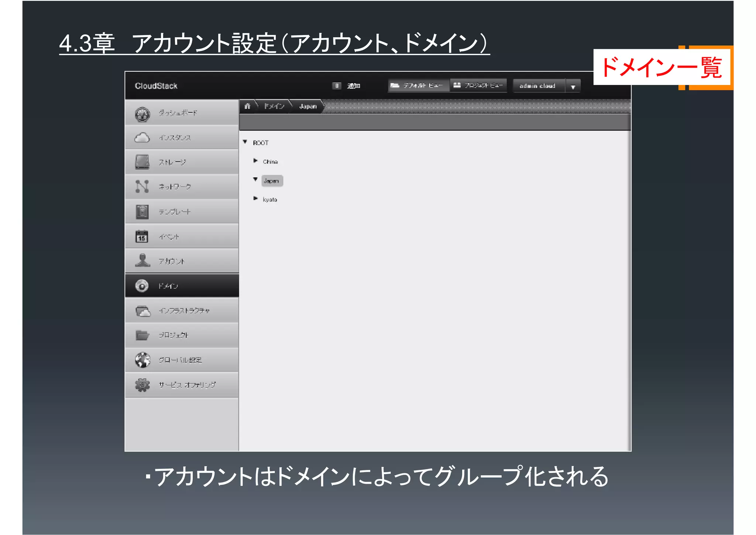Open the Dashboard gauge icon
This screenshot has width=756, height=535.
pos(142,114)
